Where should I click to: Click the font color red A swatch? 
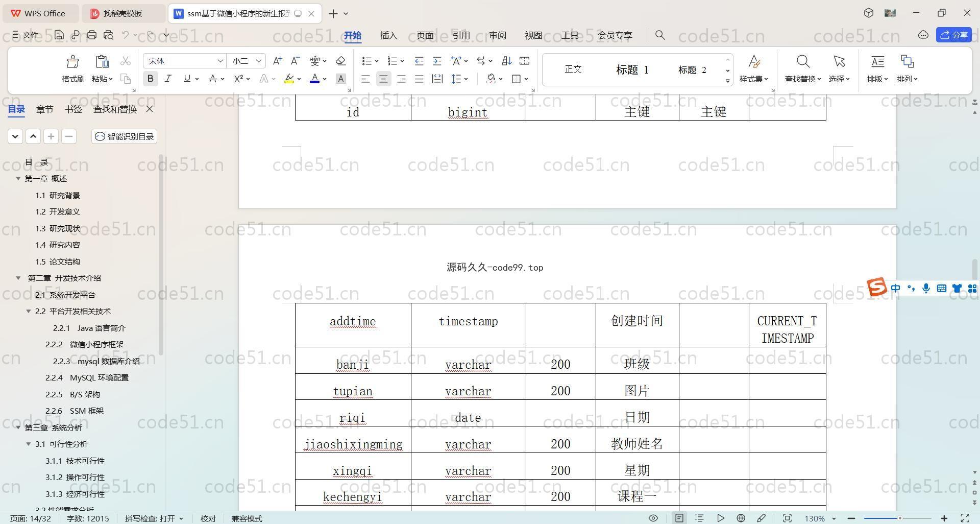314,79
